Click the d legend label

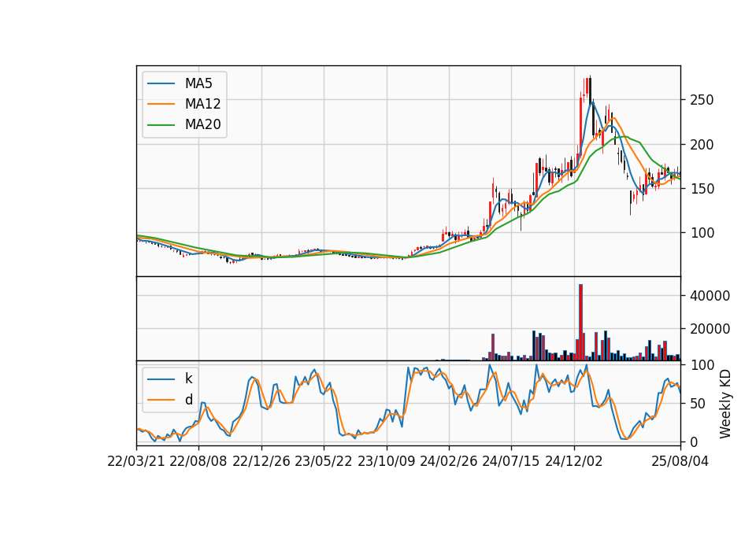tap(188, 400)
